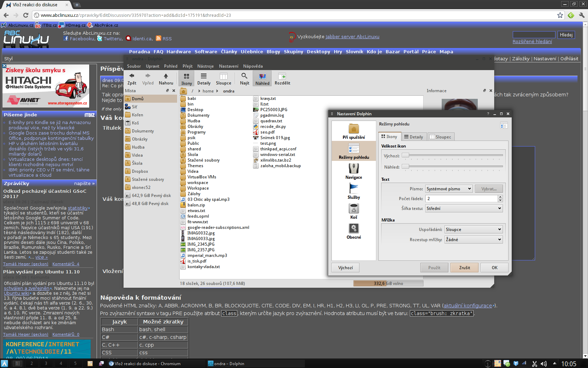588x368 pixels.
Task: Click the bookmark star in address bar
Action: (x=560, y=15)
